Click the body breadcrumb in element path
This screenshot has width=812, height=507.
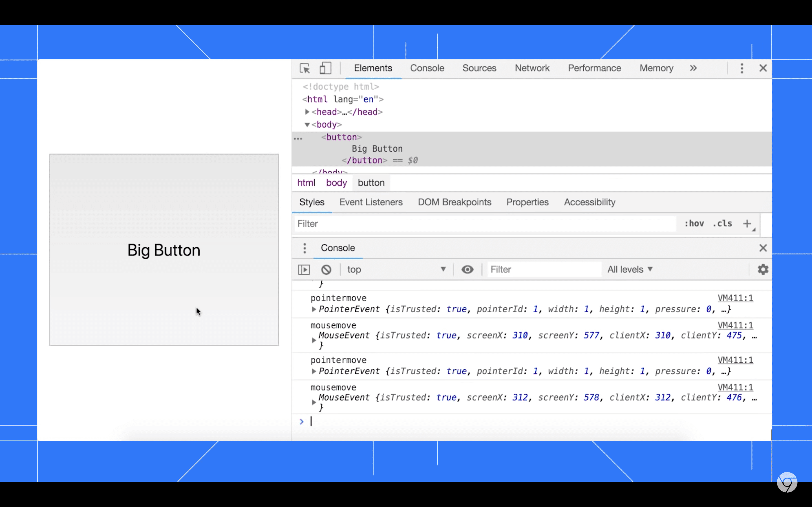tap(336, 182)
